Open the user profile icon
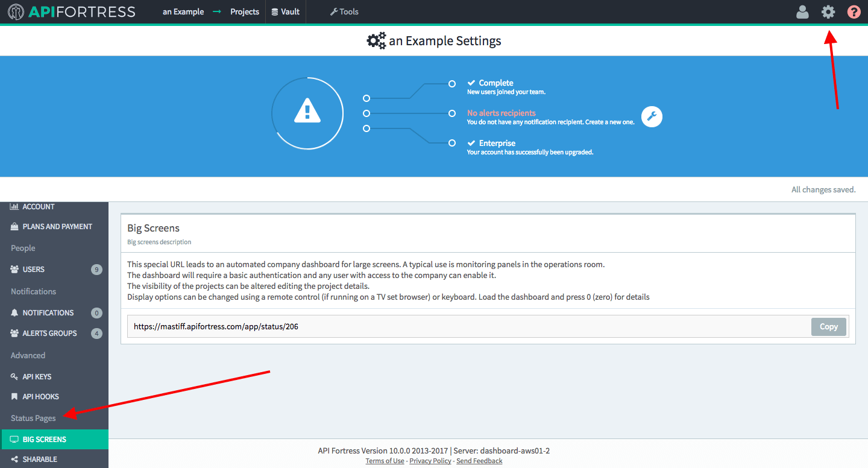This screenshot has width=868, height=468. [802, 11]
